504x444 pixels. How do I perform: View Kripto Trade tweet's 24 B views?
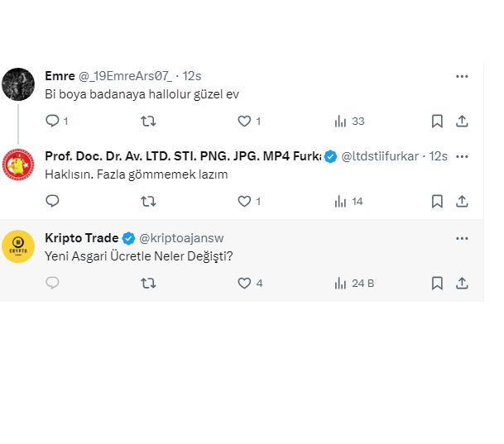[x=354, y=283]
